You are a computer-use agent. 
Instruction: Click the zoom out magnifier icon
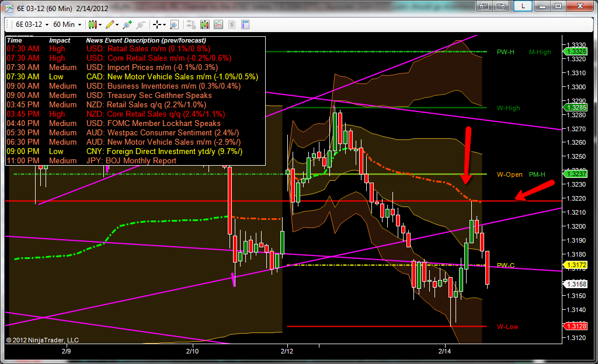(x=141, y=24)
